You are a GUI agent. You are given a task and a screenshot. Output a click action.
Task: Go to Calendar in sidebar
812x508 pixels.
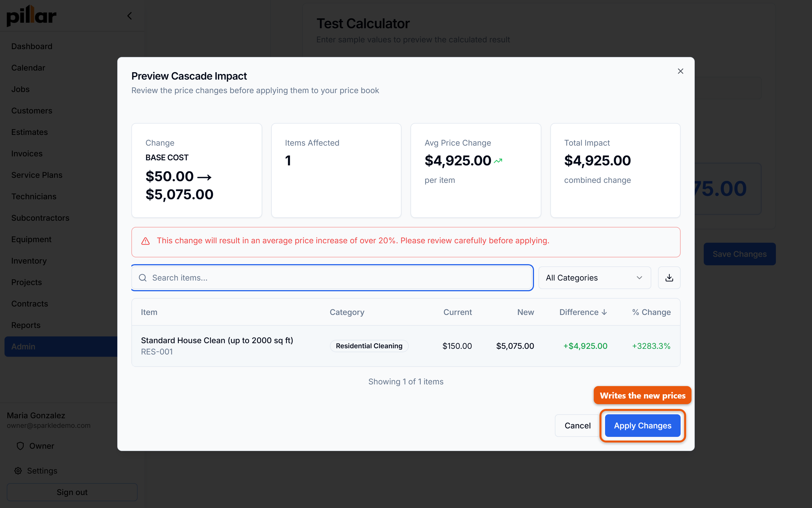[28, 68]
